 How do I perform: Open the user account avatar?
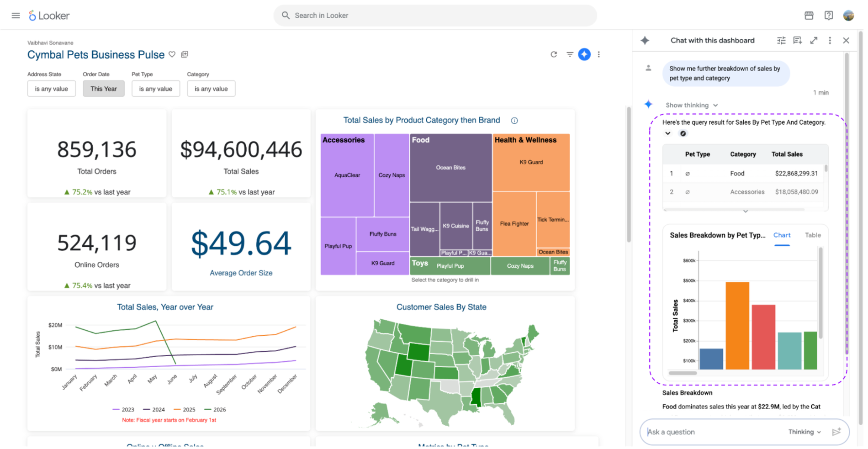tap(848, 16)
